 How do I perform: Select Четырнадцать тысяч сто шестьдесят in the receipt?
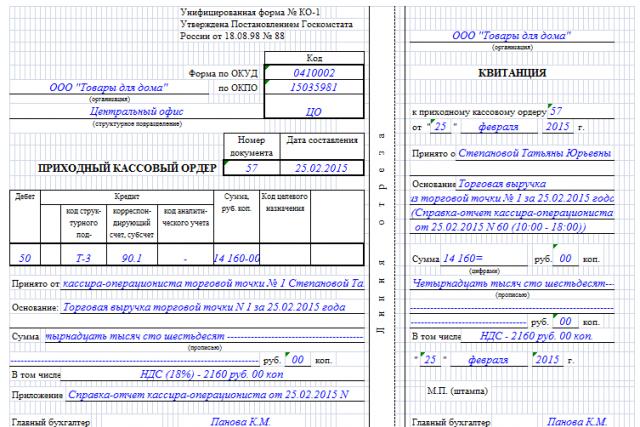[x=512, y=283]
